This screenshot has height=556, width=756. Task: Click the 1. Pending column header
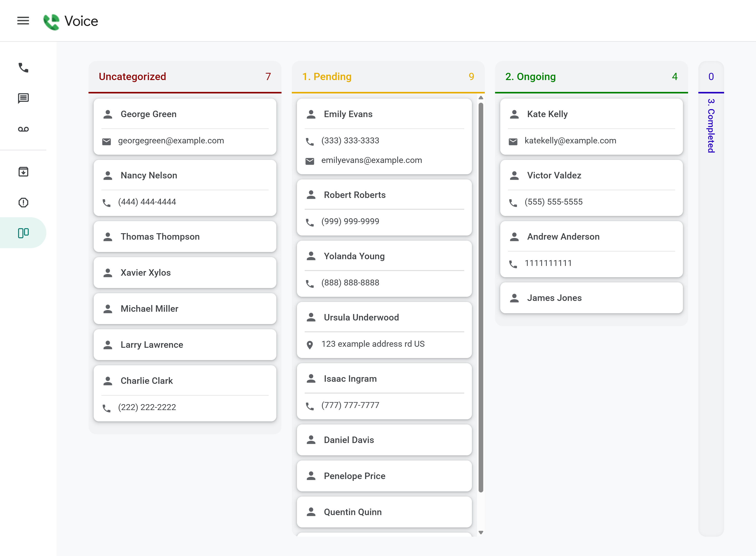[326, 77]
